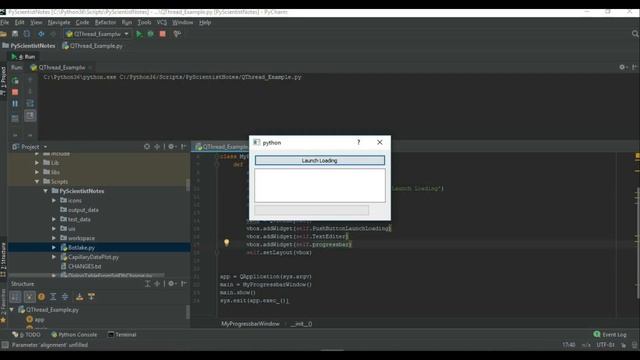
Task: Open the Navigate menu
Action: click(x=59, y=22)
